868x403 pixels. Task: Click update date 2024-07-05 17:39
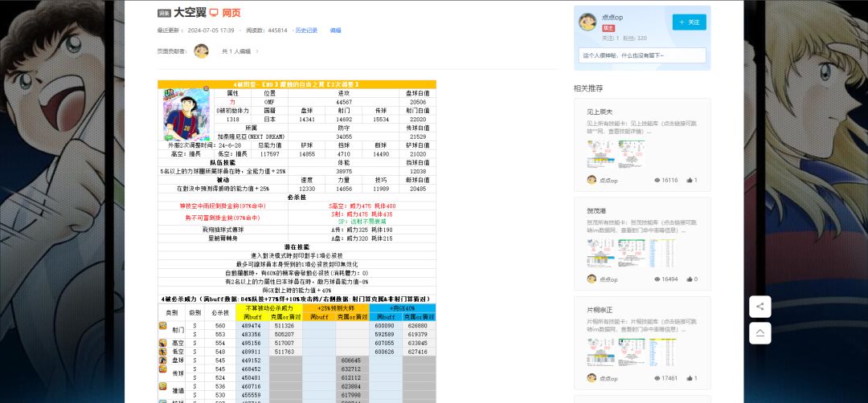(211, 31)
